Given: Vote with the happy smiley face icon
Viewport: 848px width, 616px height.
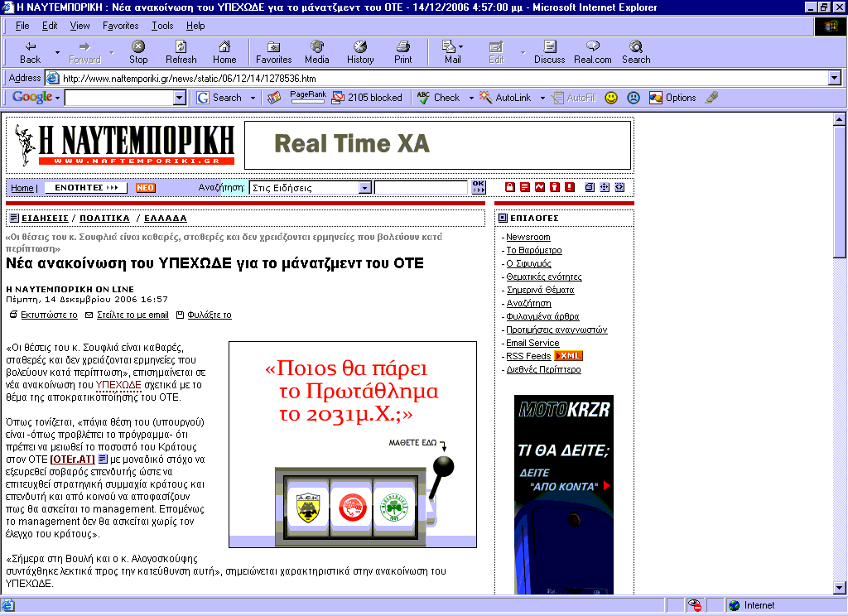Looking at the screenshot, I should 611,98.
